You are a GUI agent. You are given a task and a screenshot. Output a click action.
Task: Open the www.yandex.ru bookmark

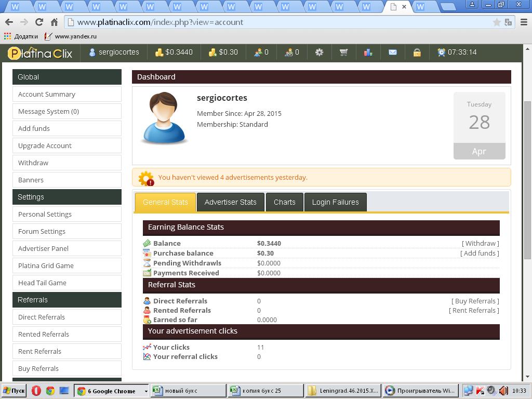(71, 36)
